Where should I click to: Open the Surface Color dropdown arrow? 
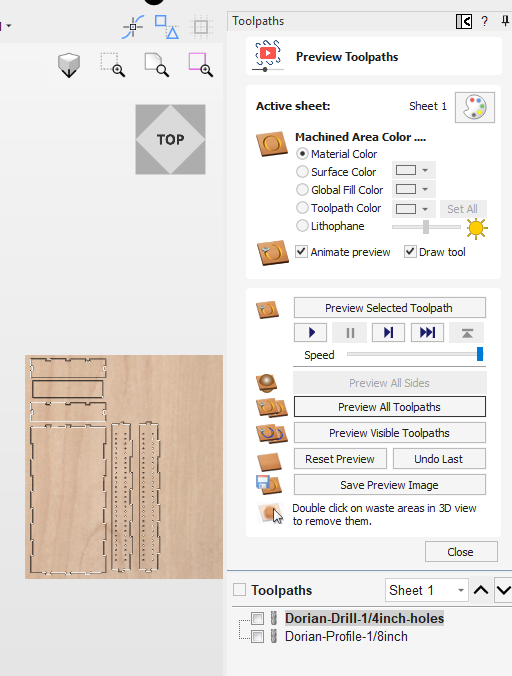[425, 170]
